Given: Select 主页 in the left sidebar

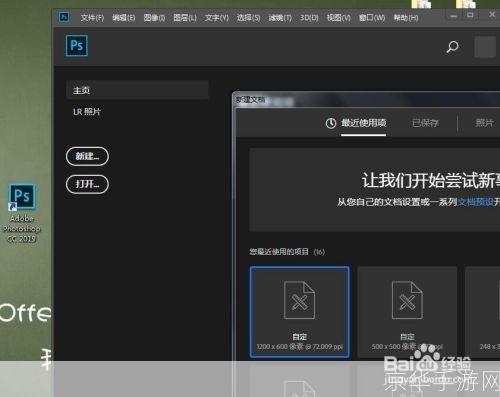Looking at the screenshot, I should coord(137,90).
